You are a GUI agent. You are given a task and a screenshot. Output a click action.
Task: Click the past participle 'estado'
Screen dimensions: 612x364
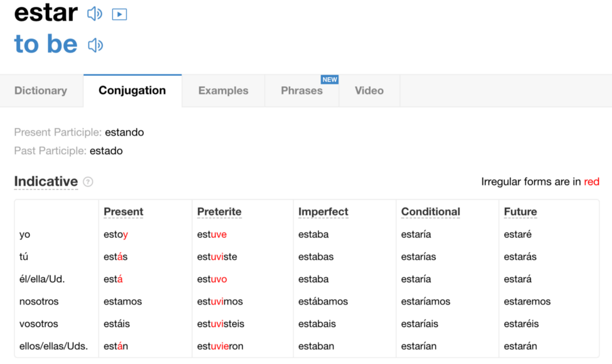point(106,150)
